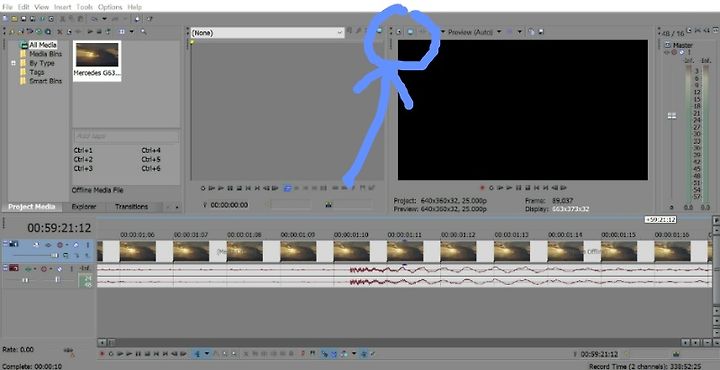Image resolution: width=720 pixels, height=370 pixels.
Task: Switch to the Transitions tab
Action: [x=131, y=207]
